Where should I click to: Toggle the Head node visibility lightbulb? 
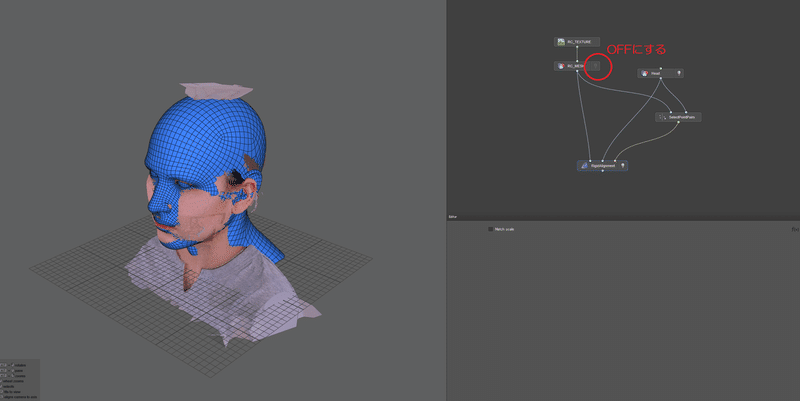click(x=679, y=73)
